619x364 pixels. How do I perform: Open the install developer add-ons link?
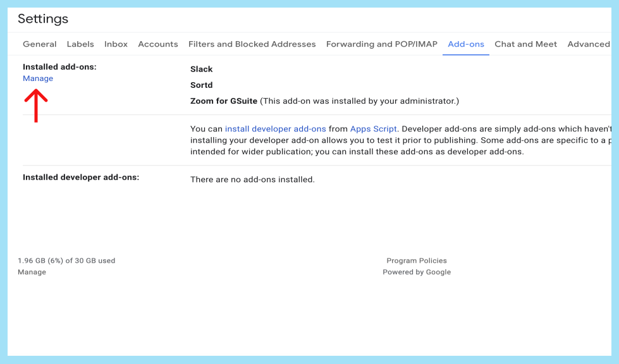click(x=275, y=128)
